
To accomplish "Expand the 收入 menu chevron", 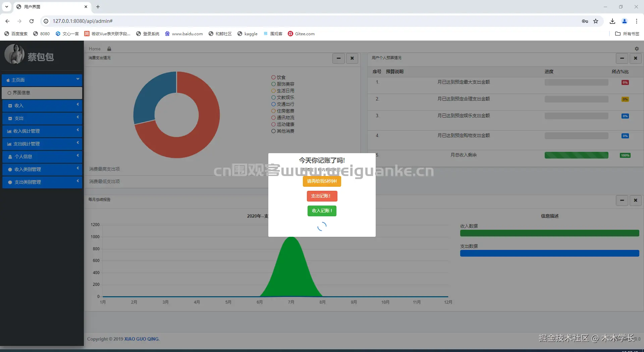I will click(77, 104).
